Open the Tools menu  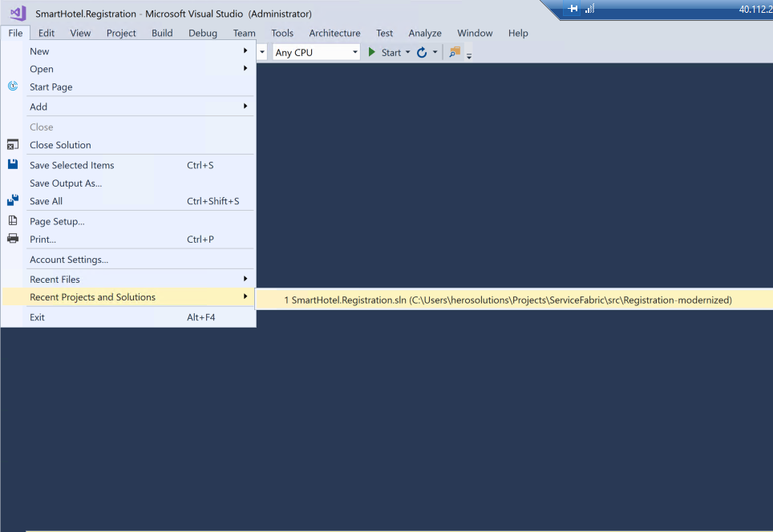282,33
